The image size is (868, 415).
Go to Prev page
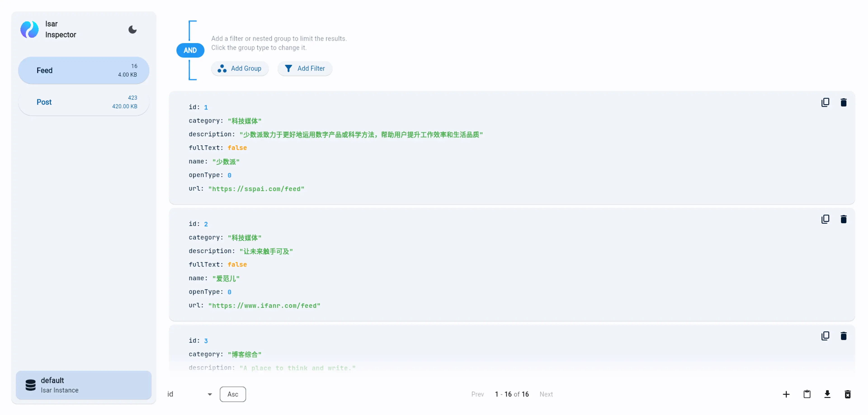click(x=477, y=394)
